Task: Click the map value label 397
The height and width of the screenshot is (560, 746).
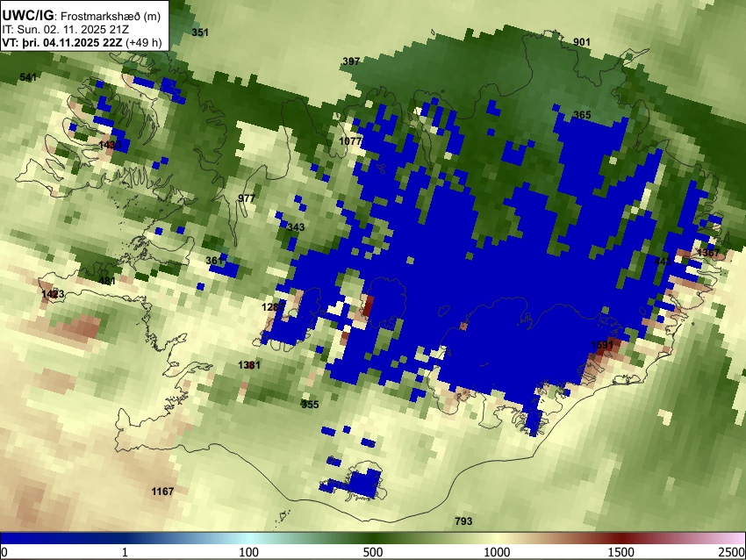Action: (351, 61)
